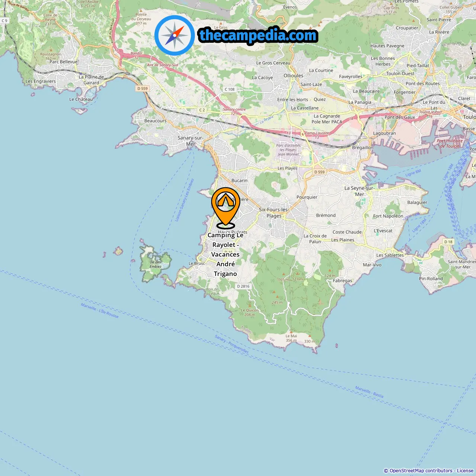
Task: Click the Ollioules town label
Action: (293, 75)
